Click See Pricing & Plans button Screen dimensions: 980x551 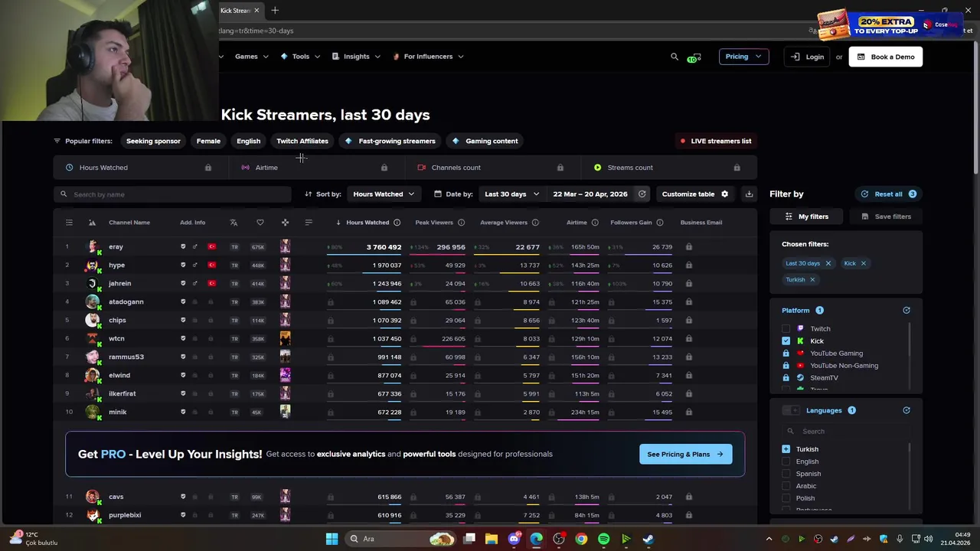click(686, 455)
